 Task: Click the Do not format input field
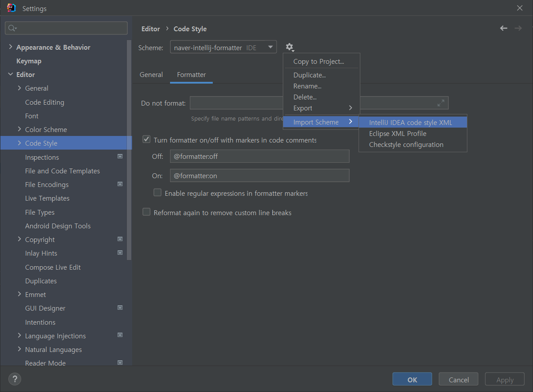tap(319, 103)
